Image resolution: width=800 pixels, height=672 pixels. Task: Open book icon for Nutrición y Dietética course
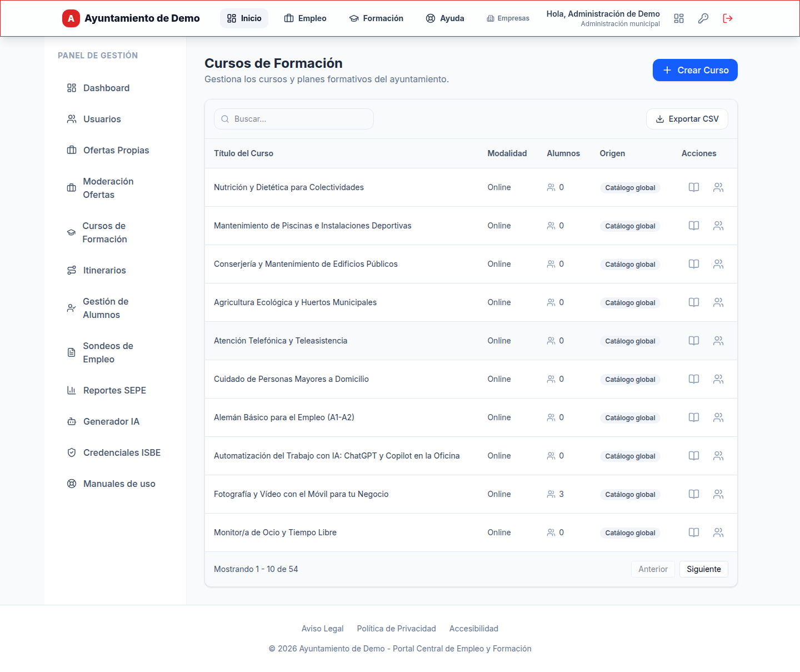[694, 187]
